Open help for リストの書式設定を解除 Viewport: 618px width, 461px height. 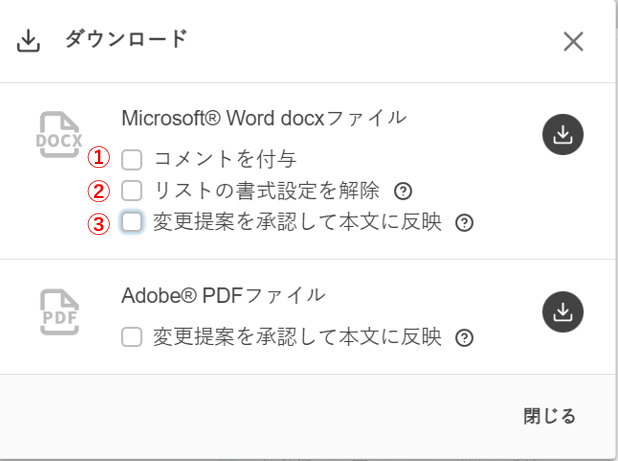click(x=402, y=191)
